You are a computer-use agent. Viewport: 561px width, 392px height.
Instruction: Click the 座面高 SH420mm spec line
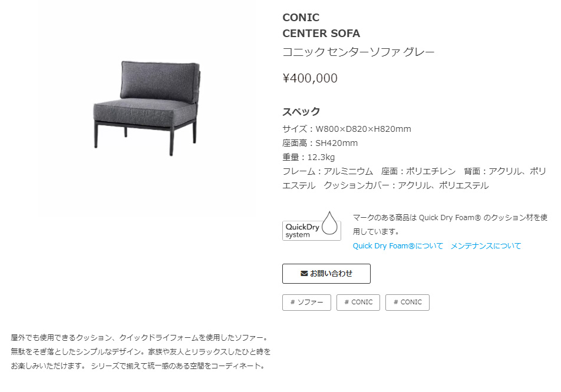pyautogui.click(x=320, y=143)
